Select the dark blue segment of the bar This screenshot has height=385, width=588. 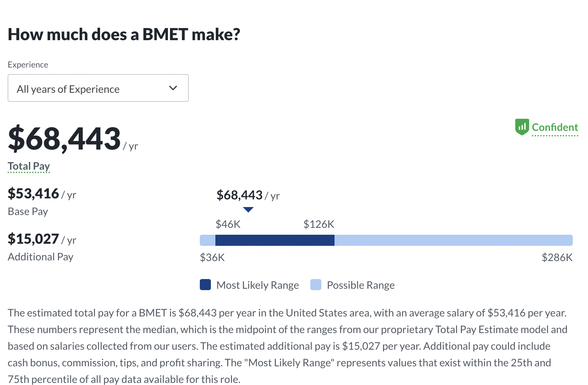click(x=275, y=240)
